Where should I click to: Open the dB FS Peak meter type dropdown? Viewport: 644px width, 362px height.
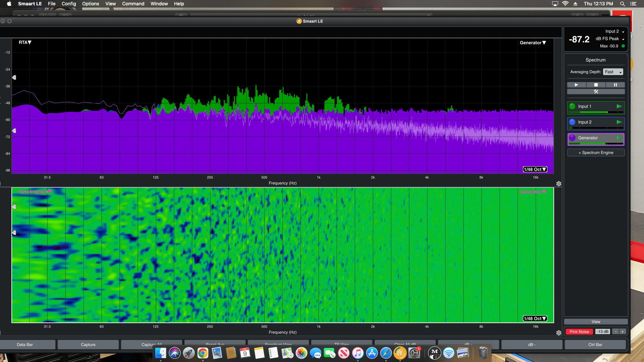coord(610,39)
